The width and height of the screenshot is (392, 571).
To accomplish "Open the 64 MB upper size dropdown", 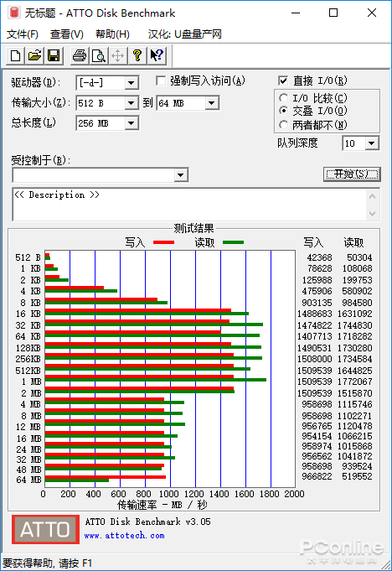I will 212,103.
